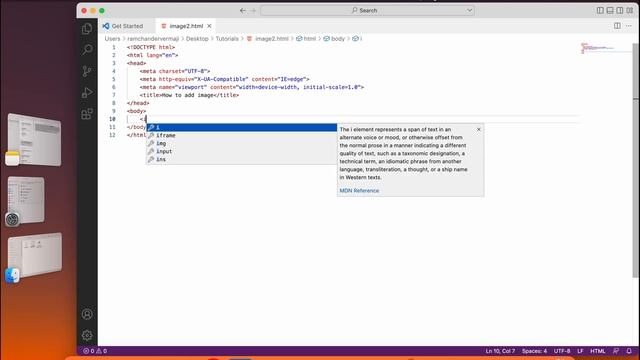Image resolution: width=640 pixels, height=360 pixels.
Task: Open the Accounts menu icon
Action: tap(87, 314)
